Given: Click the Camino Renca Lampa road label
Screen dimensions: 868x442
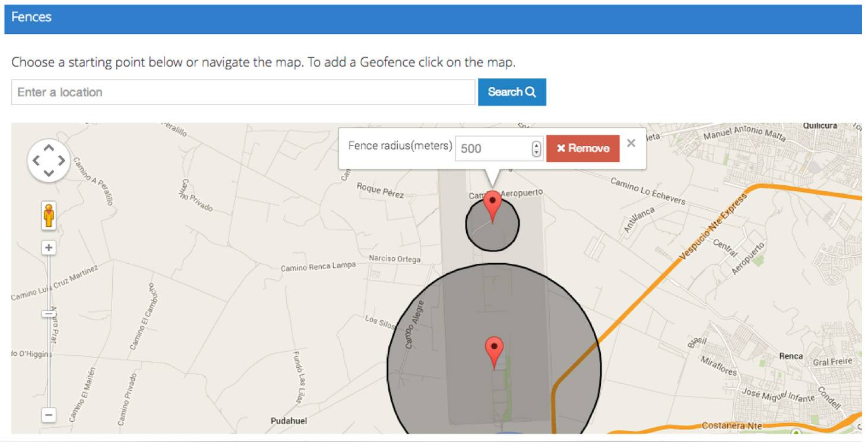Looking at the screenshot, I should click(318, 267).
